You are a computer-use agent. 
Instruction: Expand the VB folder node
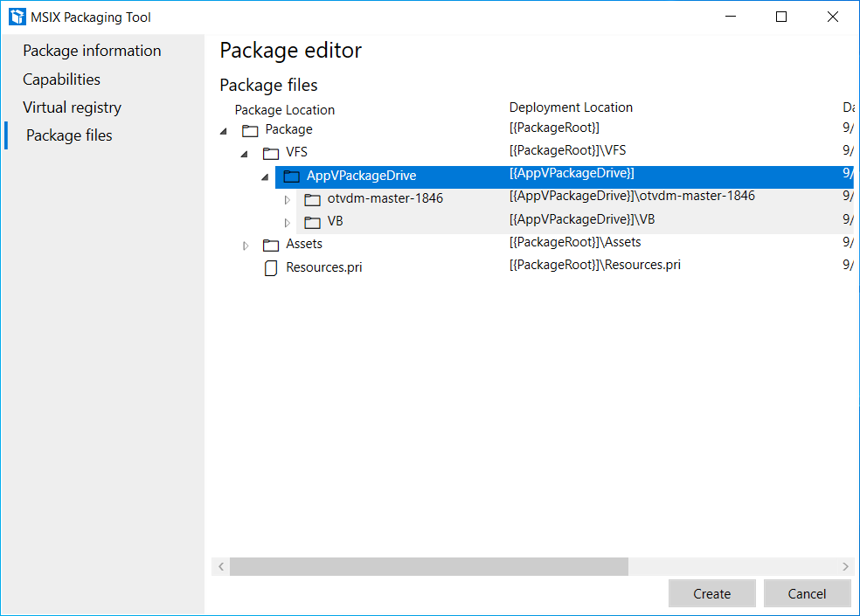[287, 222]
